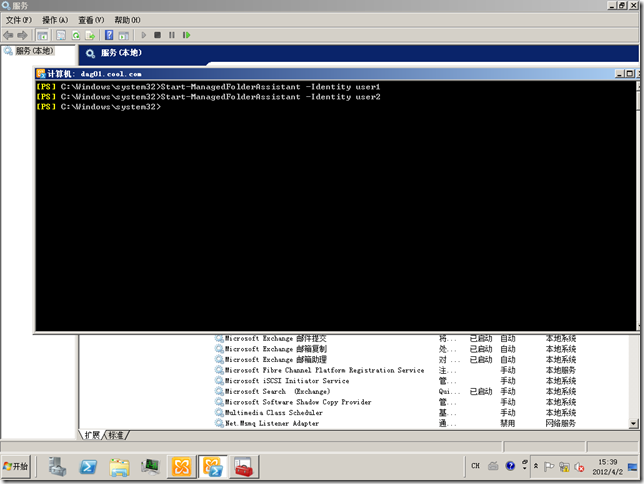This screenshot has width=644, height=484.
Task: Switch to the 扩展 tab
Action: (91, 435)
